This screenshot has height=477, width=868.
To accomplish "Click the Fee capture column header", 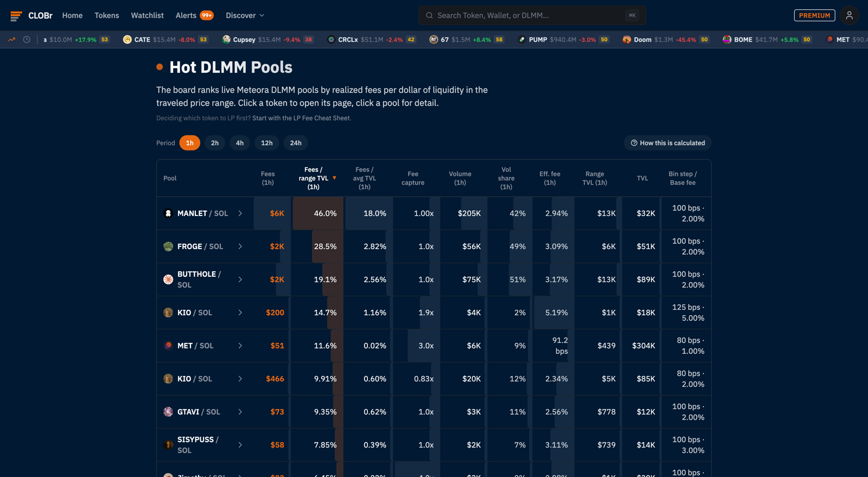I will pyautogui.click(x=413, y=178).
